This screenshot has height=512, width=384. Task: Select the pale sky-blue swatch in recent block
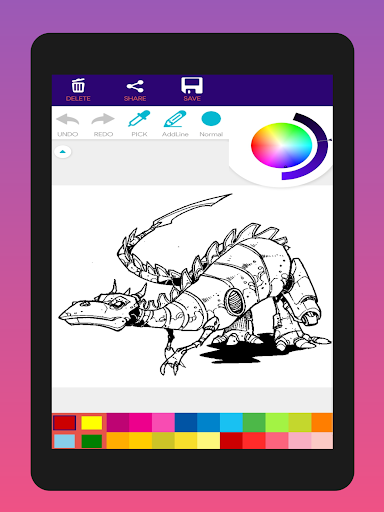pyautogui.click(x=65, y=441)
